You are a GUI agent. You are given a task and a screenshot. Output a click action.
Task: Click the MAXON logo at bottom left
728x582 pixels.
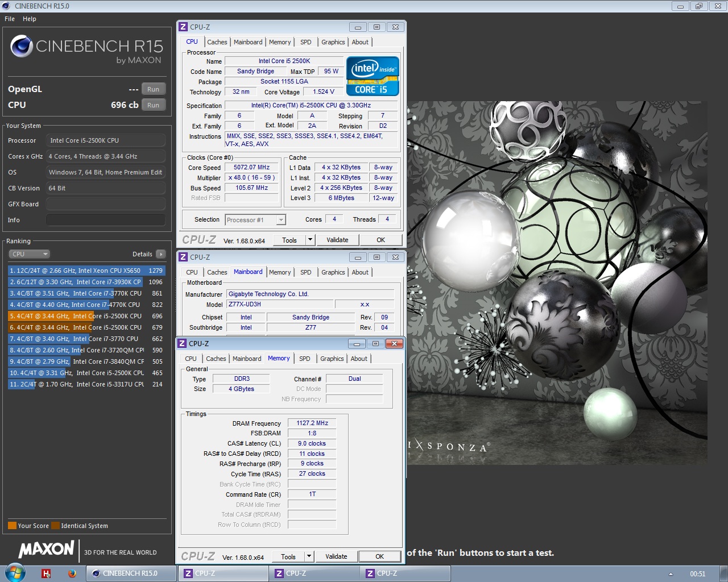[47, 549]
